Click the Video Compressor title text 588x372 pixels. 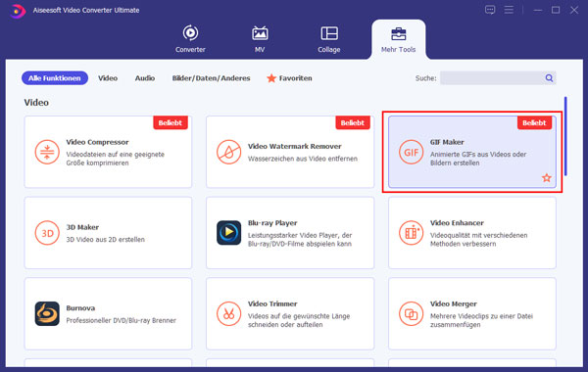[x=97, y=142]
